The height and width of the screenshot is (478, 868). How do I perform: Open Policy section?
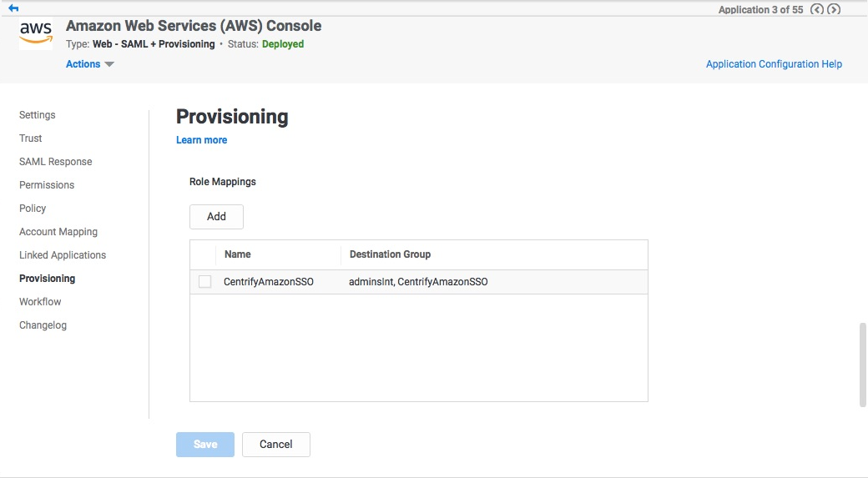33,208
